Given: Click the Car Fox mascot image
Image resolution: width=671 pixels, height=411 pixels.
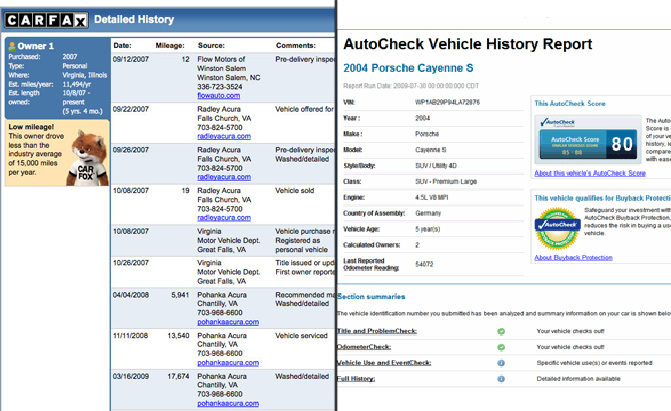Looking at the screenshot, I should [87, 158].
